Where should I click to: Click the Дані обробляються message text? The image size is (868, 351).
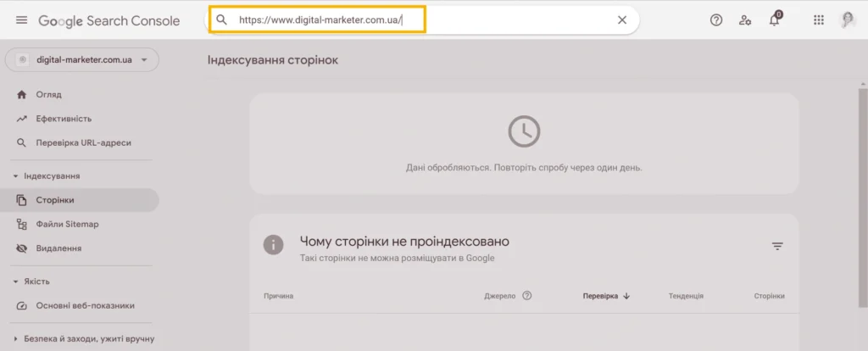pyautogui.click(x=524, y=167)
